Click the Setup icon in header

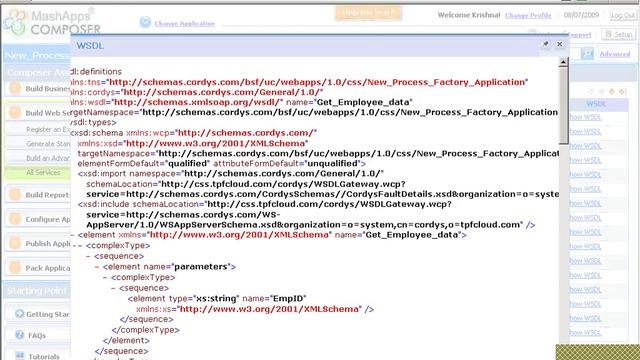coord(609,35)
